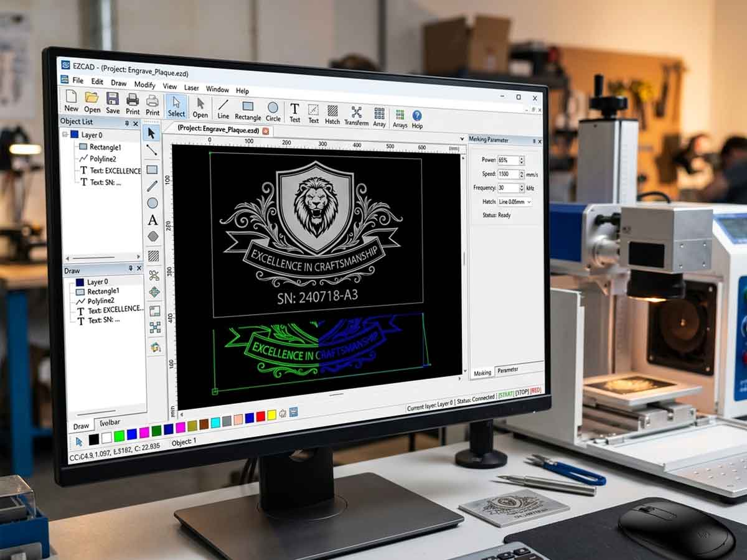This screenshot has height=560, width=747.
Task: Close the Draw panel
Action: (139, 269)
